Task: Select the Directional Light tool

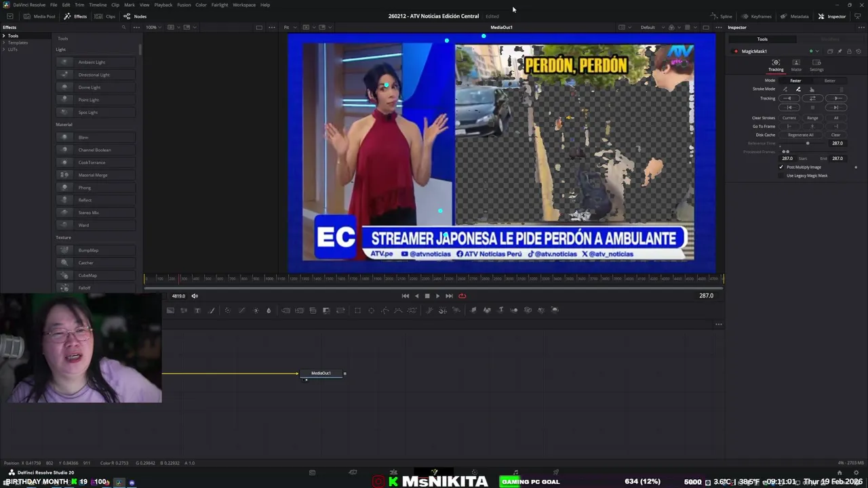Action: coord(96,75)
